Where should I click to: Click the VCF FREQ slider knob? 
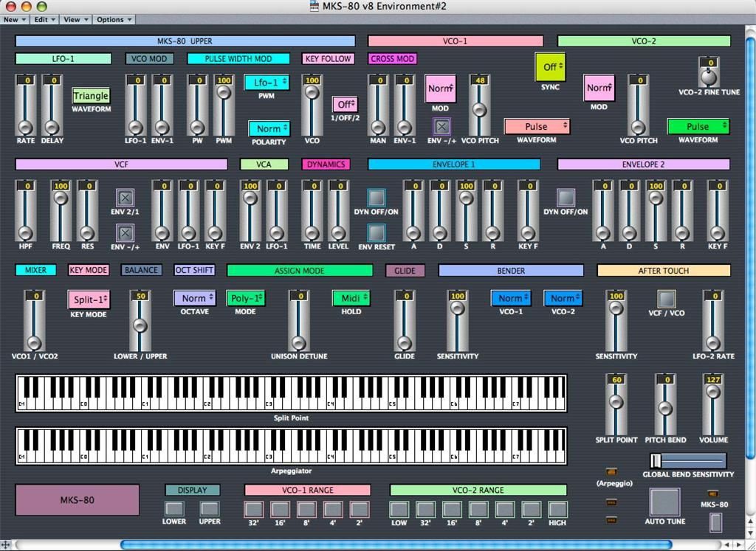(x=61, y=198)
